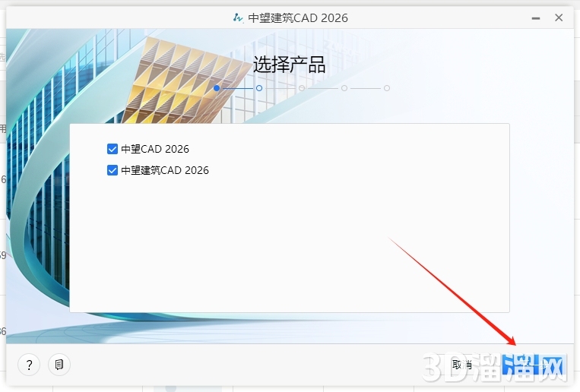Minimize the 中望建筑CAD 2026 installer window
The image size is (580, 392).
pos(536,18)
